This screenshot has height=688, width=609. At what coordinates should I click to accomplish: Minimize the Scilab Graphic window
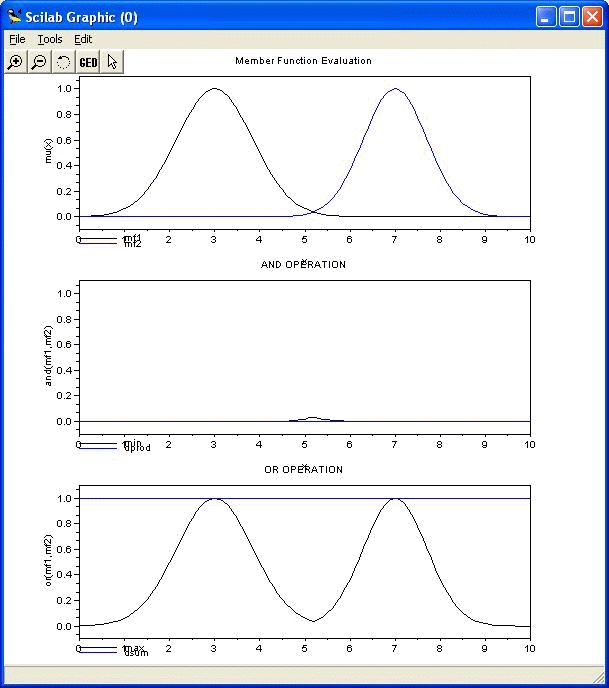pyautogui.click(x=546, y=17)
